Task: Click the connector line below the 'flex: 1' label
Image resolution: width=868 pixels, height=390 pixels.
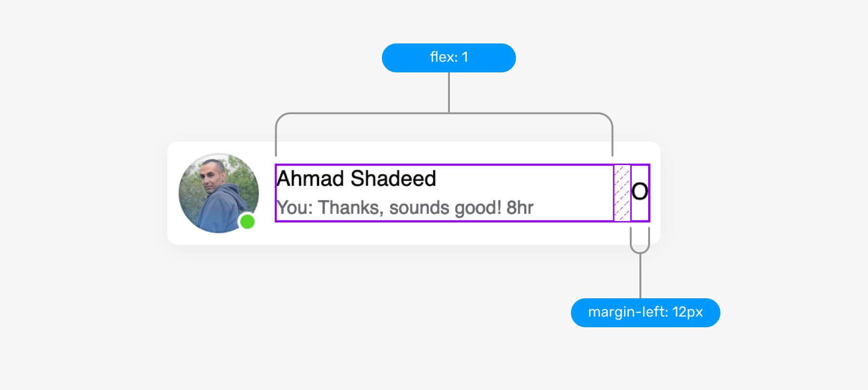Action: coord(449,93)
